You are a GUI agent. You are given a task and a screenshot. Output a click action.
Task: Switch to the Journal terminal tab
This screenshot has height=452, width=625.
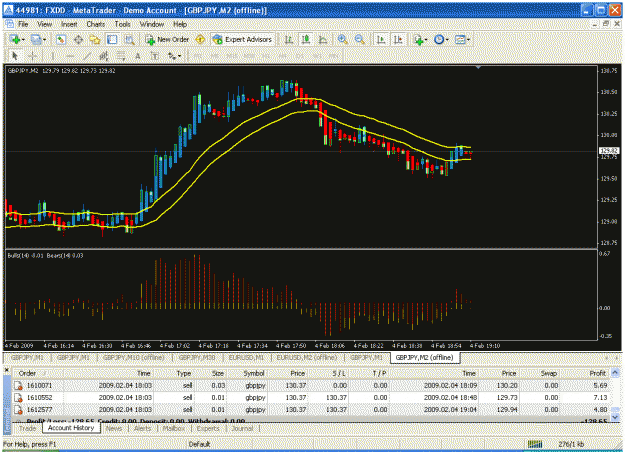(x=242, y=428)
